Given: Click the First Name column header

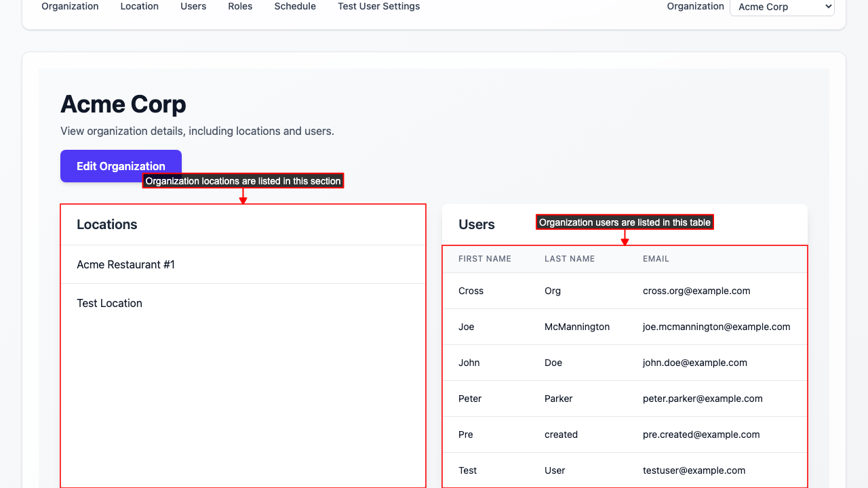Looking at the screenshot, I should click(x=484, y=259).
